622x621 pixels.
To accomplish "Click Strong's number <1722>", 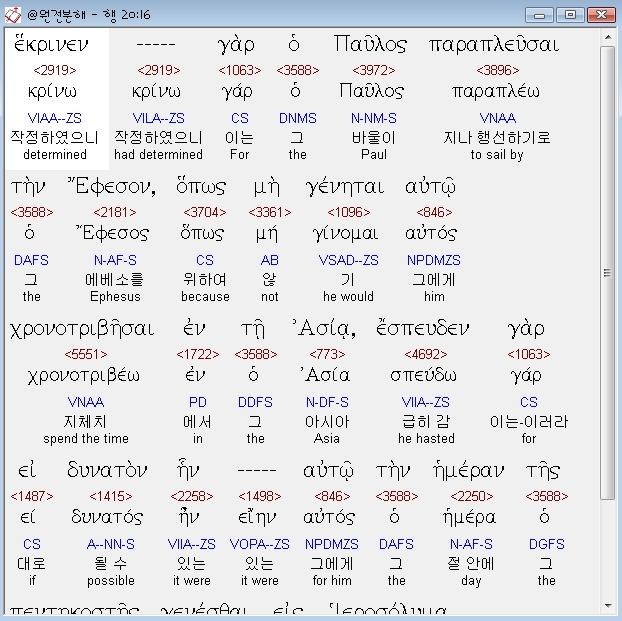I will tap(198, 354).
